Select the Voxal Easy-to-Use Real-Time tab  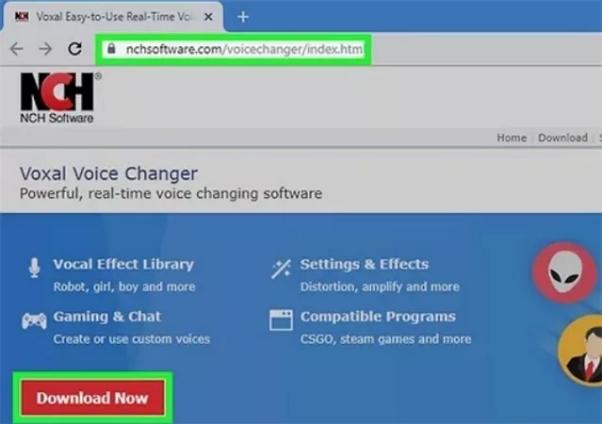click(x=113, y=17)
